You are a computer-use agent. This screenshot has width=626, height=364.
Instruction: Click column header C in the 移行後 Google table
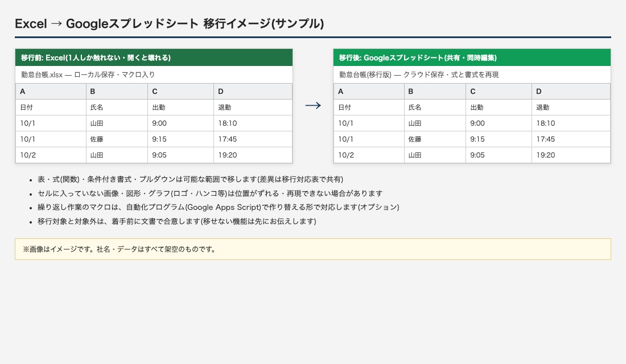tap(499, 92)
